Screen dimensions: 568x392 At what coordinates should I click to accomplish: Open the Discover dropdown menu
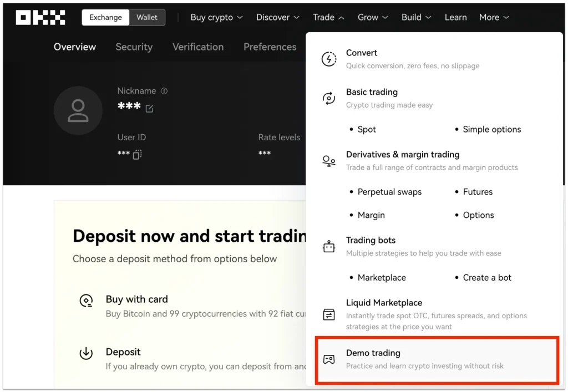(x=277, y=17)
